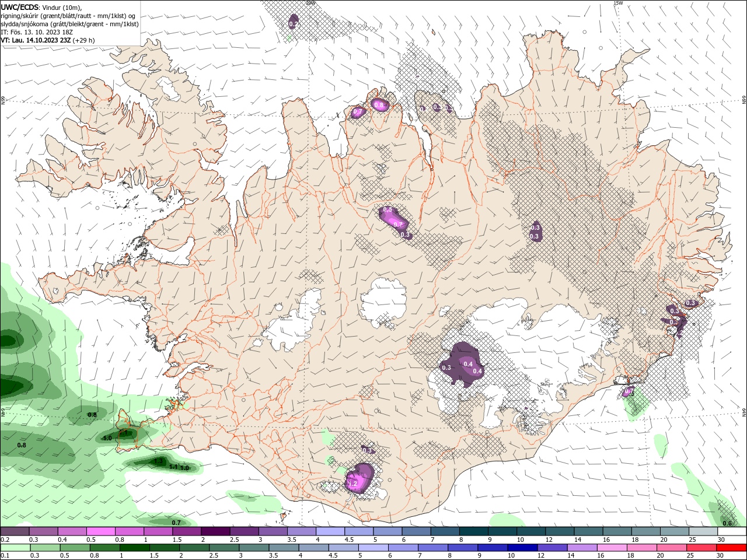Viewport: 747px width, 560px height.
Task: Click the bright pink 0.5 snow legend swatch
Action: coord(100,531)
